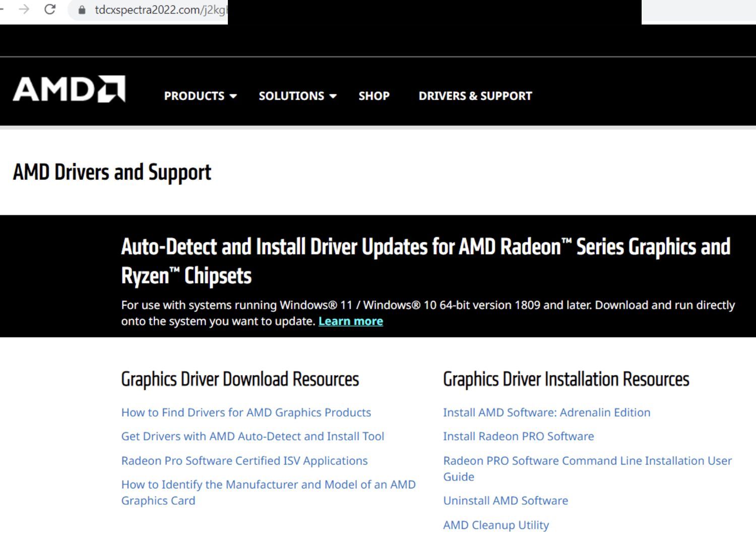Click the AMD logo in header
756x540 pixels.
click(69, 89)
